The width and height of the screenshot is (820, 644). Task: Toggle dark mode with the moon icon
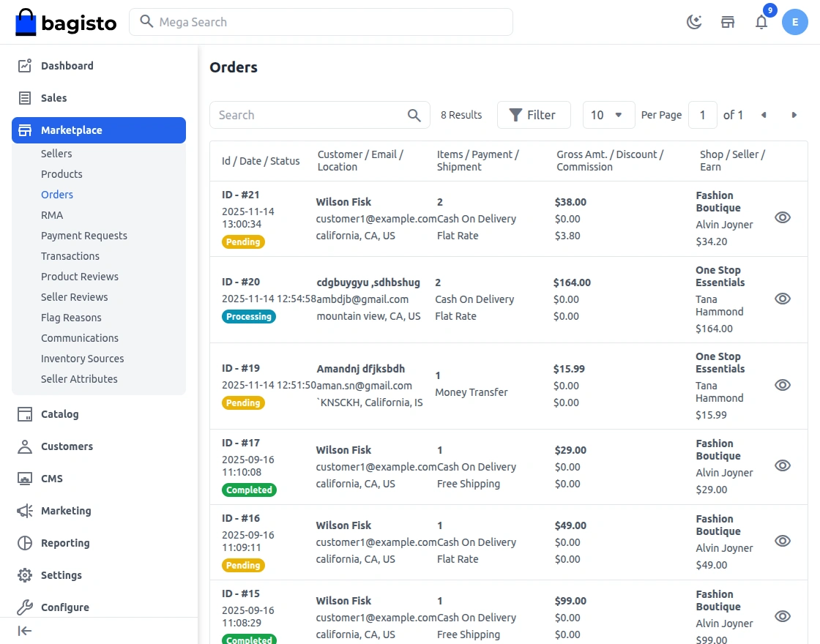tap(694, 22)
